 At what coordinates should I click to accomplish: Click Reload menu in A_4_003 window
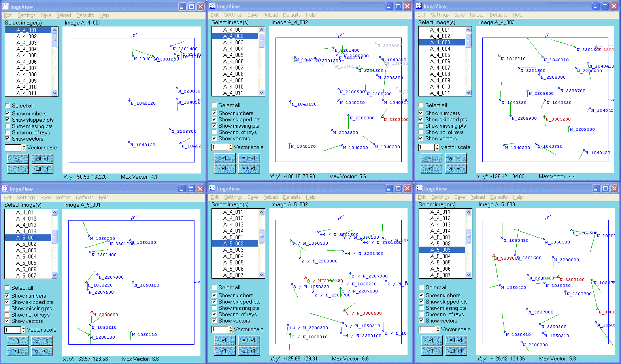point(477,15)
